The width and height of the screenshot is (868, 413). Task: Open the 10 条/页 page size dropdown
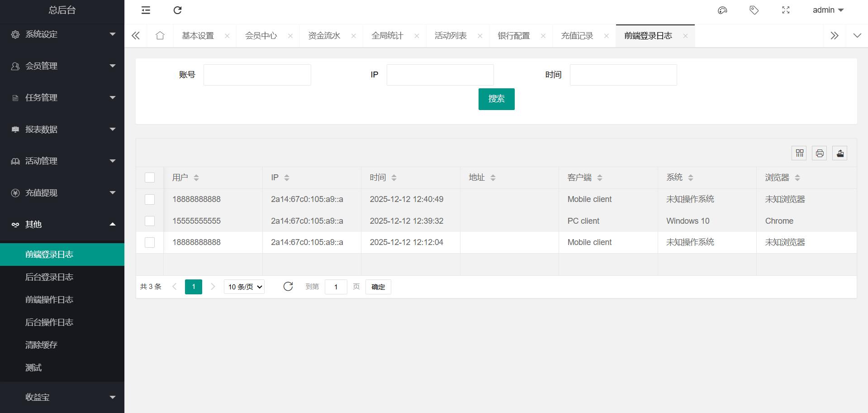(x=244, y=287)
